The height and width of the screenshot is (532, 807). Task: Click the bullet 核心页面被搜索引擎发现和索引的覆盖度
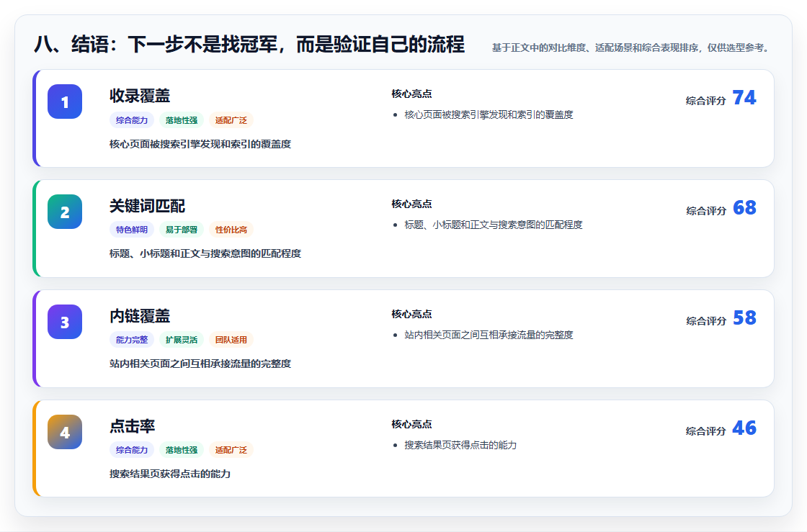[489, 114]
